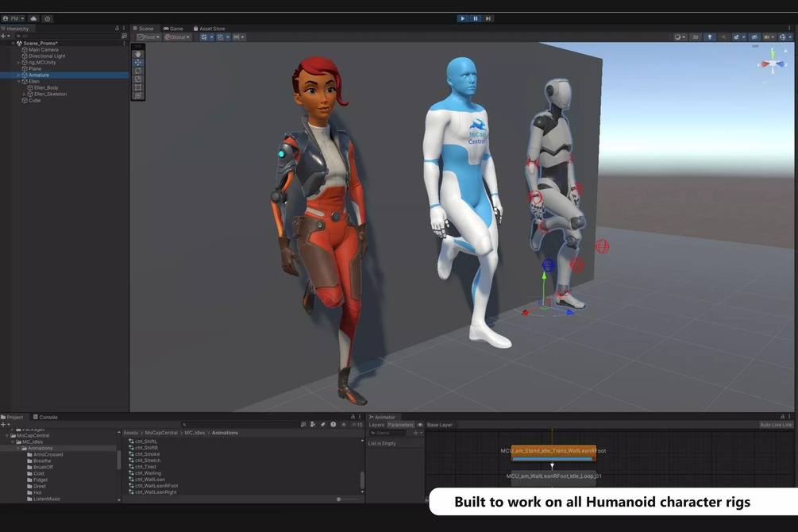The height and width of the screenshot is (532, 798).
Task: Select the Rect Transform tool
Action: pos(138,87)
